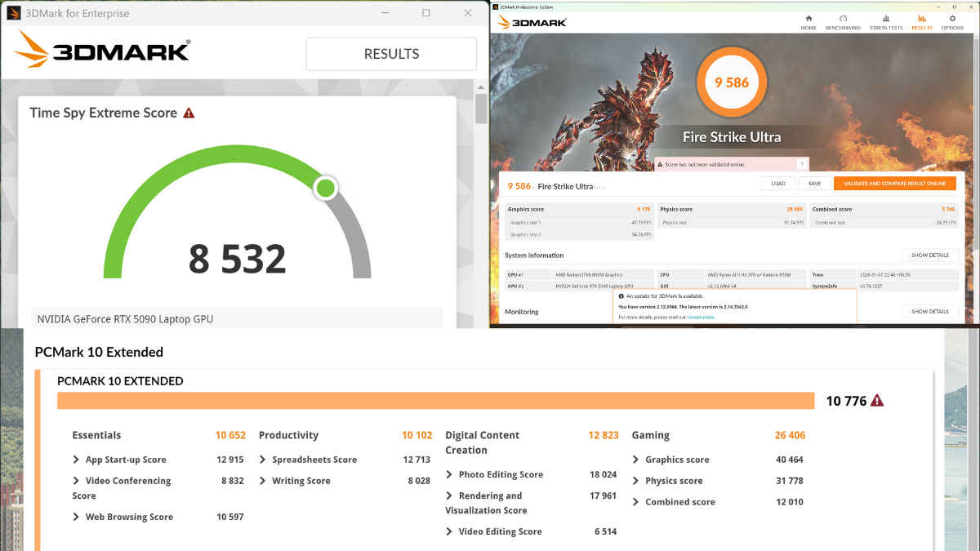Viewport: 980px width, 551px height.
Task: Open the Home tab icon in 3DMark
Action: point(808,18)
